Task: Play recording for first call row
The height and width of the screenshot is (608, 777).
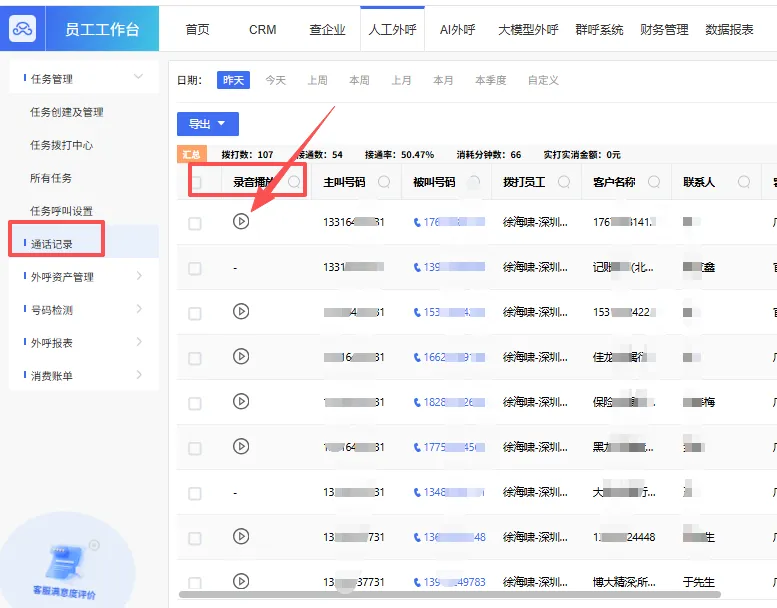Action: click(x=241, y=221)
